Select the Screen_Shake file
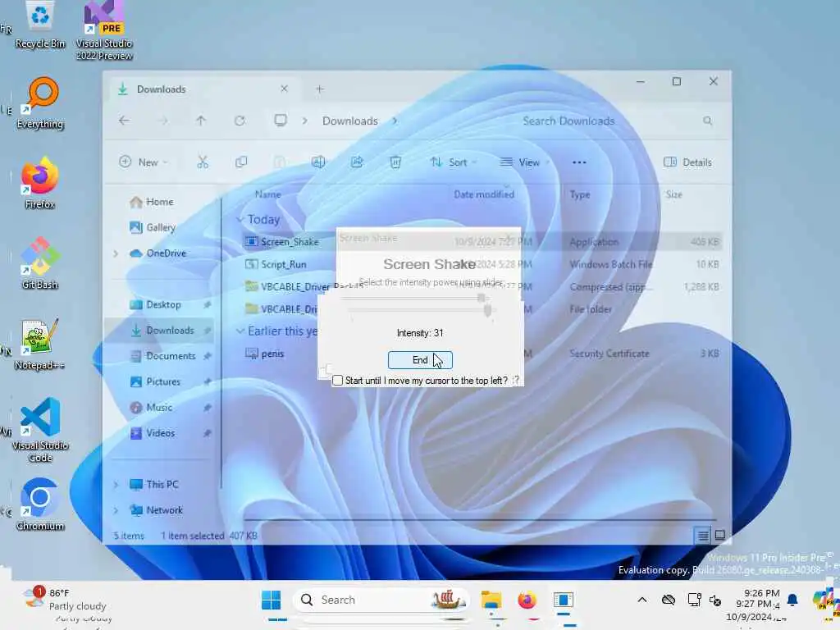The width and height of the screenshot is (840, 630). (x=290, y=242)
